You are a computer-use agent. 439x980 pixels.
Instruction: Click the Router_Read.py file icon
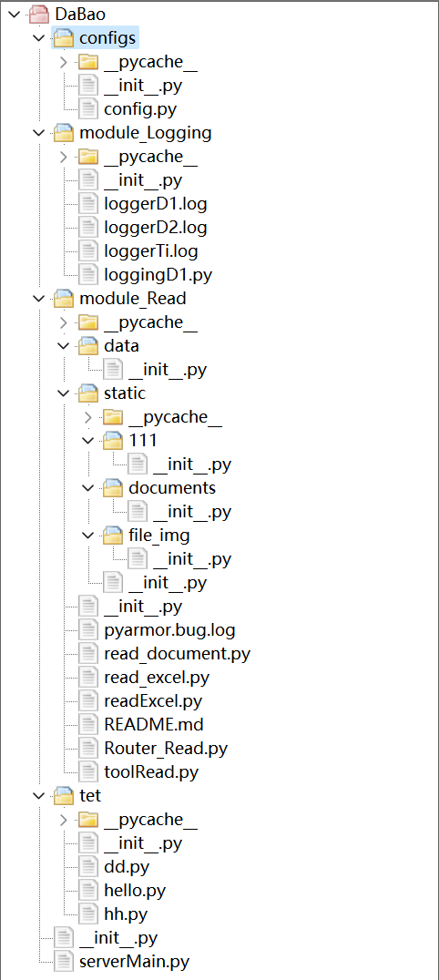(88, 749)
